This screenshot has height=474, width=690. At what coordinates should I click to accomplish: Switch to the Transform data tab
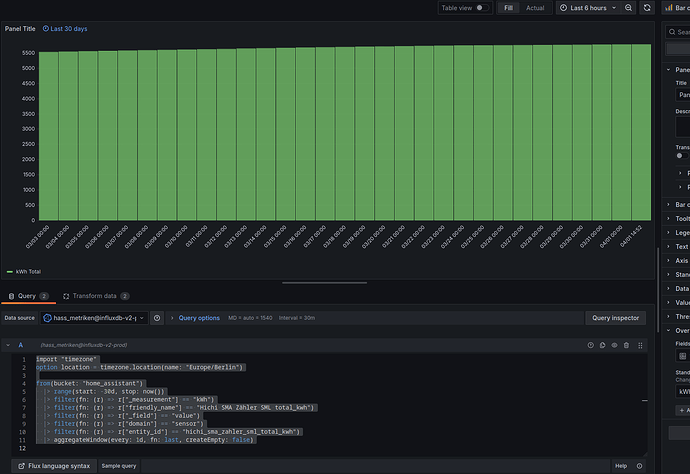[x=95, y=296]
